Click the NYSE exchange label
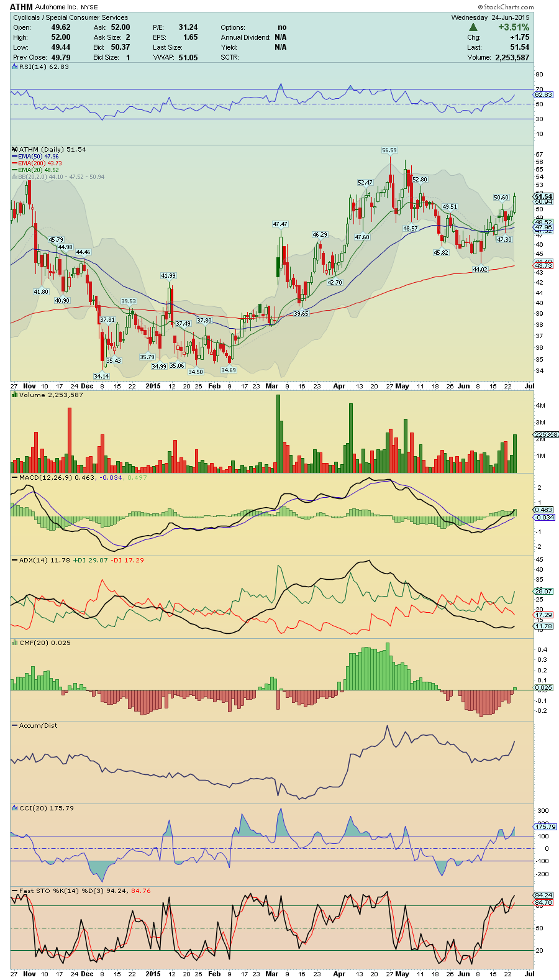This screenshot has height=980, width=559. 89,7
